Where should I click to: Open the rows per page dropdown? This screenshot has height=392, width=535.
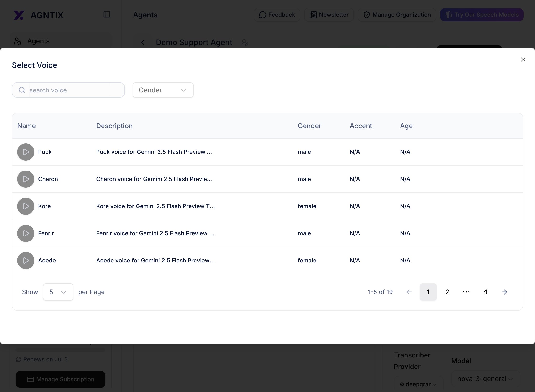pos(58,292)
